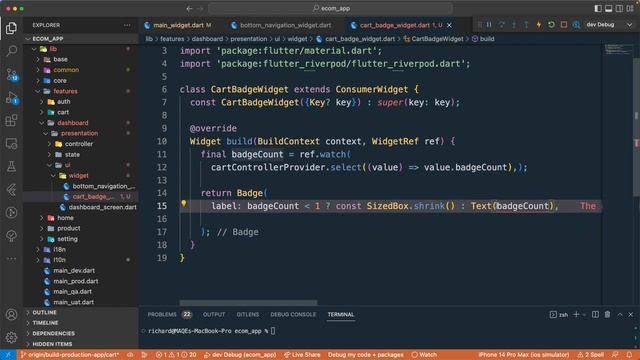Kill the terminal with trash icon
The image size is (640, 360).
(607, 314)
